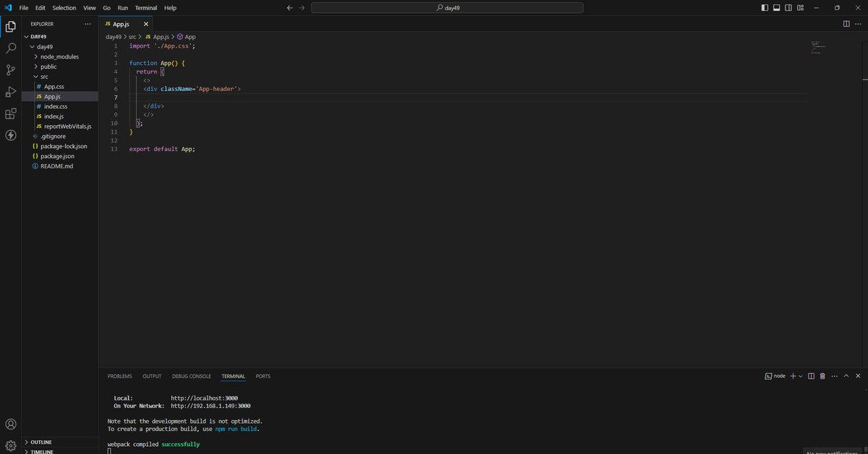Switch to the PROBLEMS panel tab
The image size is (868, 454).
pyautogui.click(x=120, y=376)
